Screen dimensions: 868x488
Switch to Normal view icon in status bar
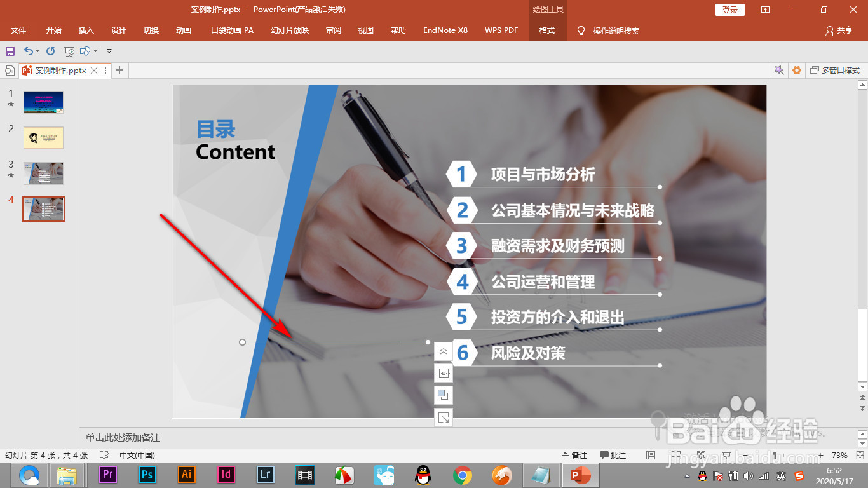pyautogui.click(x=651, y=456)
